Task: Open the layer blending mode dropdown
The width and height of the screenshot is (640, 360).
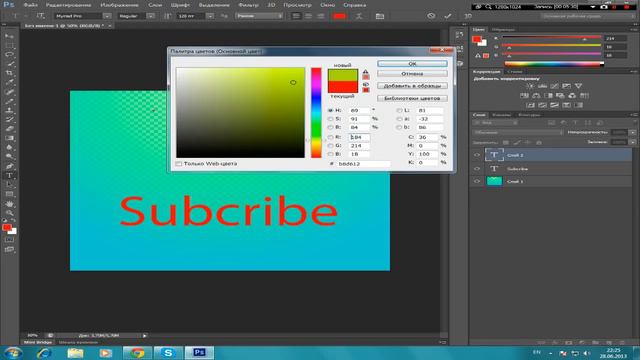Action: pos(518,132)
